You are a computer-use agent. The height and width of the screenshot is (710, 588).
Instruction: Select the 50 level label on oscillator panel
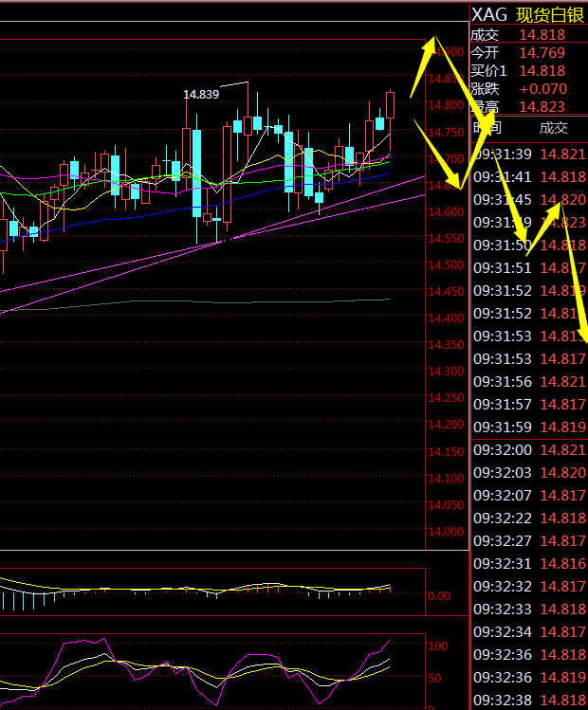tap(435, 679)
